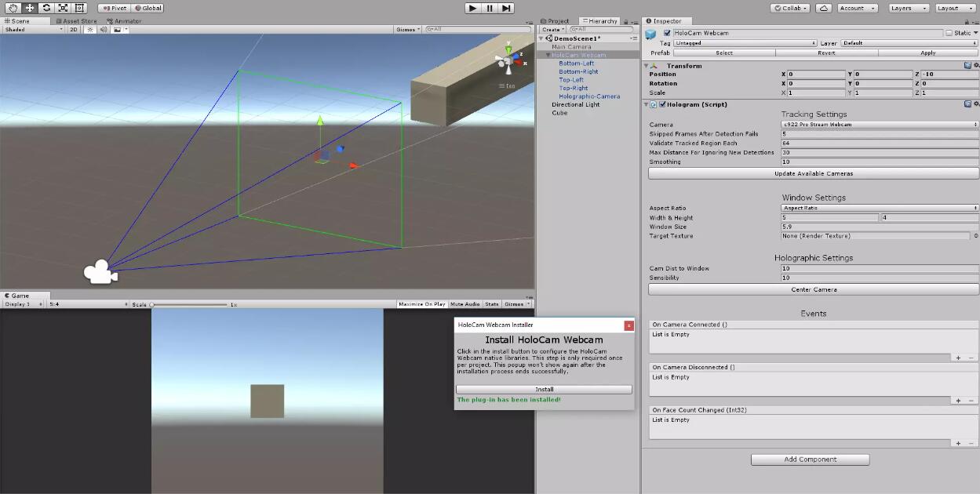Select Holographic-Camera in Hierarchy
The height and width of the screenshot is (494, 980).
coord(589,96)
